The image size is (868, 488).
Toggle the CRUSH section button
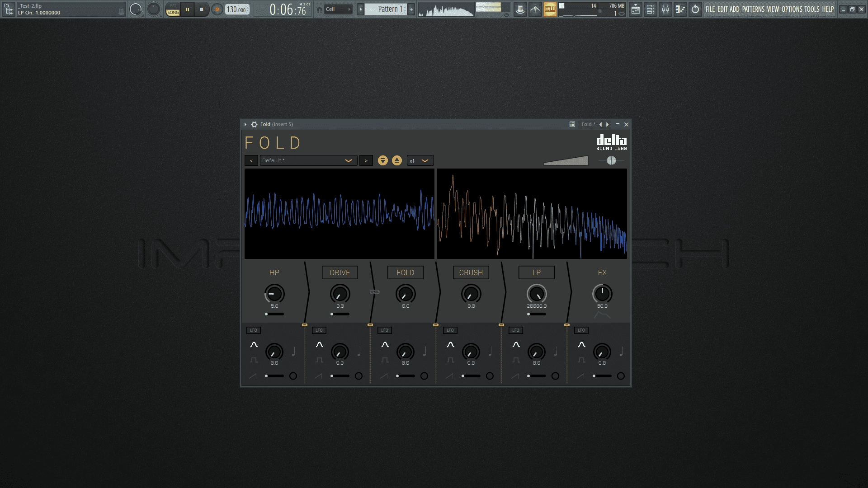[471, 272]
